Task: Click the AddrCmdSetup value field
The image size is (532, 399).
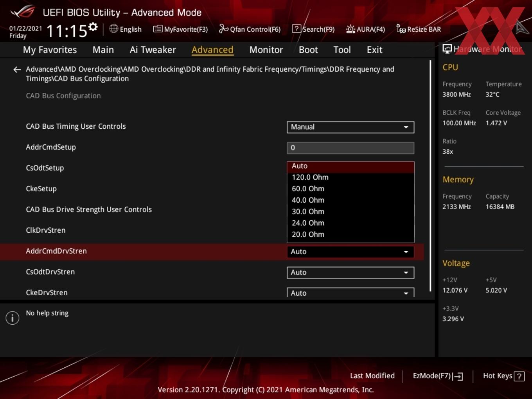Action: click(x=350, y=148)
